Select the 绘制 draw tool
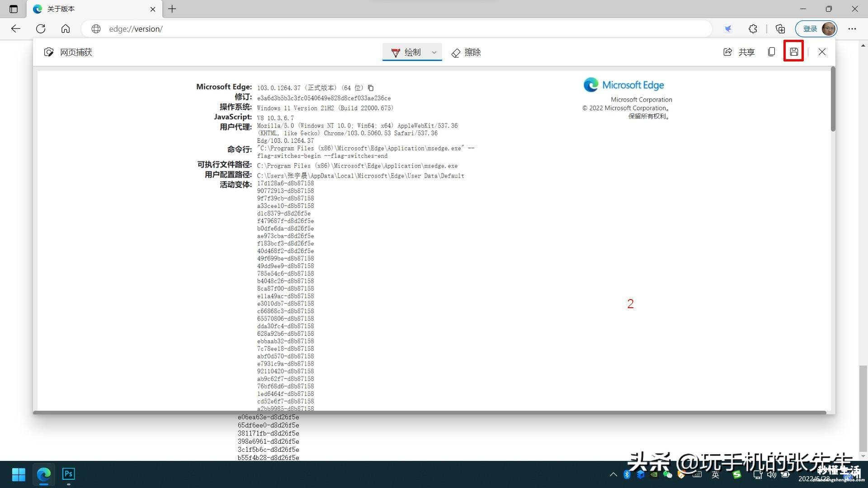Image resolution: width=868 pixels, height=488 pixels. click(x=406, y=52)
